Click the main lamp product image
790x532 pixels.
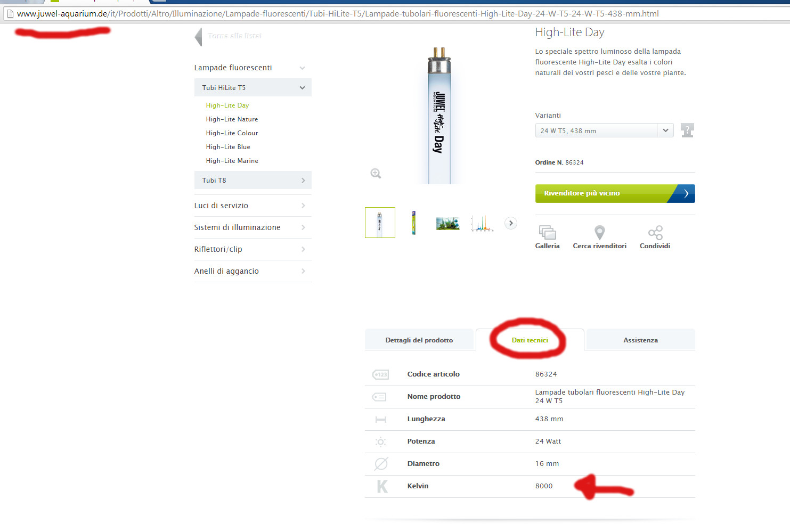point(439,115)
